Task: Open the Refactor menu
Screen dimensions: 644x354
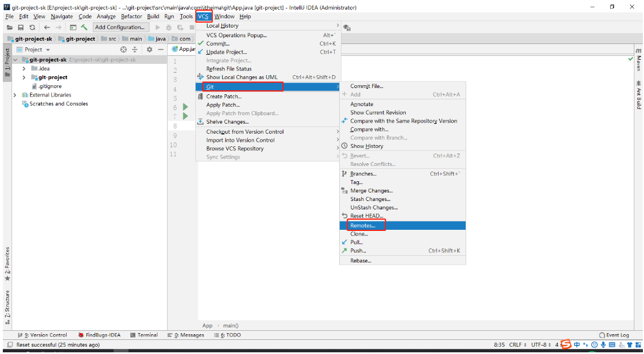Action: (132, 16)
